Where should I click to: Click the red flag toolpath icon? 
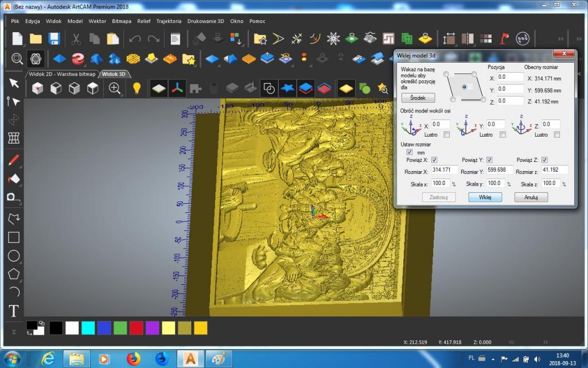pyautogui.click(x=504, y=38)
